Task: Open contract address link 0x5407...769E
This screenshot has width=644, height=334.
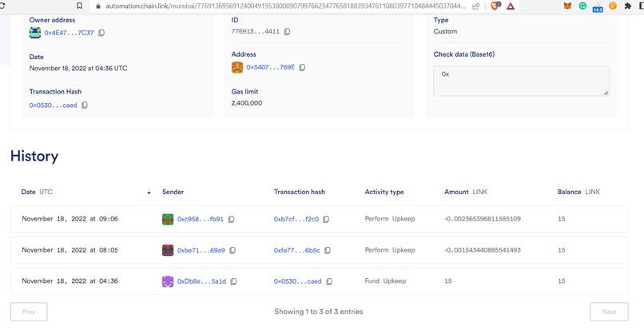Action: pyautogui.click(x=271, y=67)
